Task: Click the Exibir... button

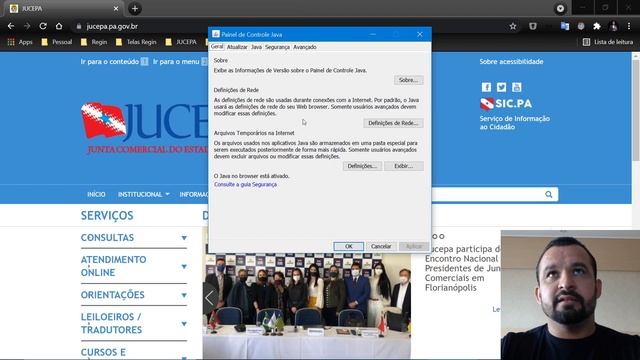Action: click(x=404, y=166)
